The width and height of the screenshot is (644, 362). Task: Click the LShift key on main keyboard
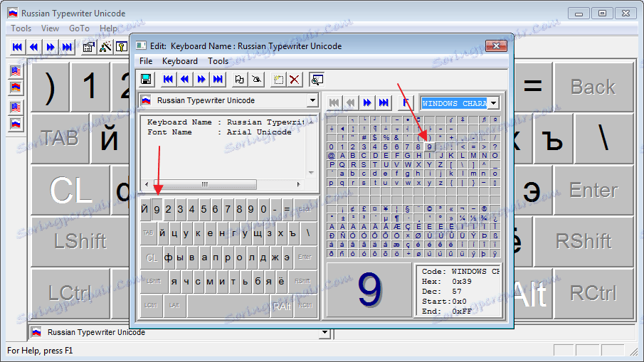[x=80, y=241]
